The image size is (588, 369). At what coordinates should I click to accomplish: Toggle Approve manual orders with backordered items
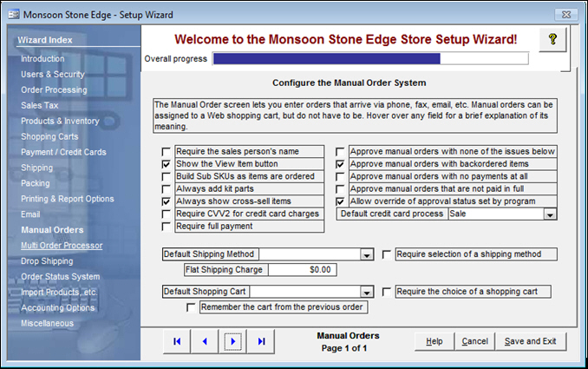point(341,163)
